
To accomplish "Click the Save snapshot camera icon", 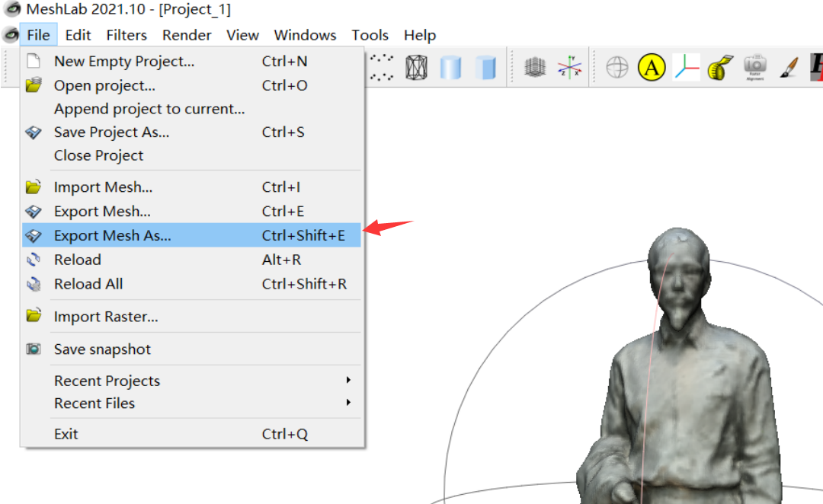I will (34, 349).
